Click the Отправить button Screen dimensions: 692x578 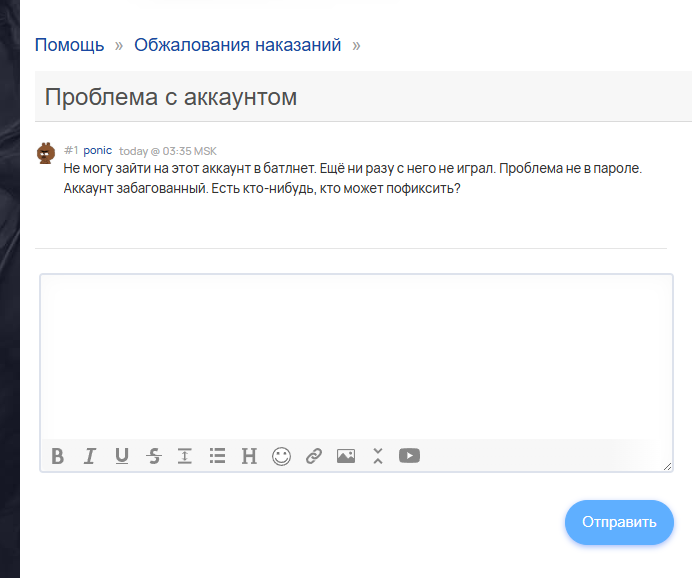[x=619, y=522]
